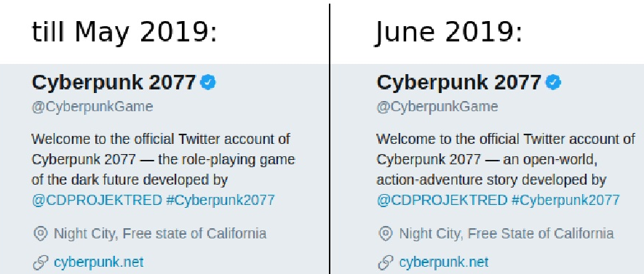The image size is (644, 274).
Task: Click @CyberpunkGame handle in right profile
Action: pos(437,107)
